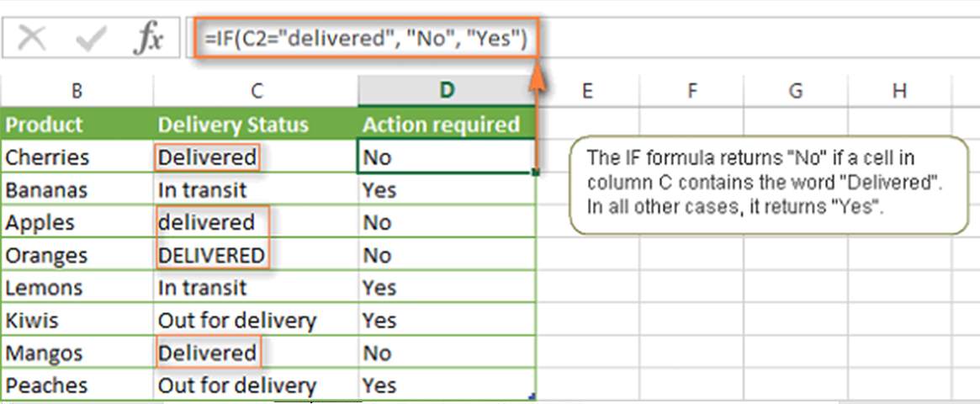Open the Insert Function fx icon
Screen dimensions: 980x404
tap(147, 40)
